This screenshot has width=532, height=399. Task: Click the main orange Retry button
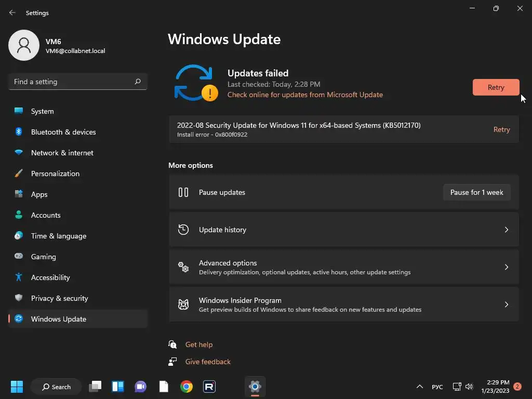(x=496, y=87)
